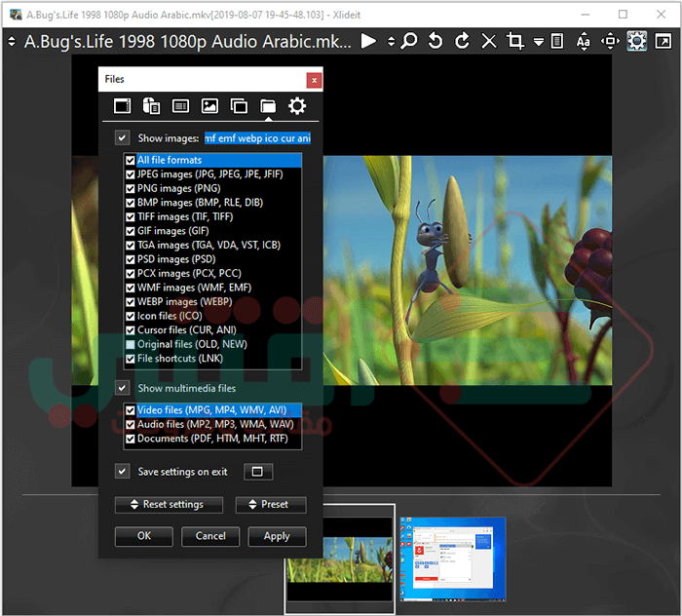Confirm with the OK button
Viewport: 682px width, 616px height.
(x=144, y=536)
